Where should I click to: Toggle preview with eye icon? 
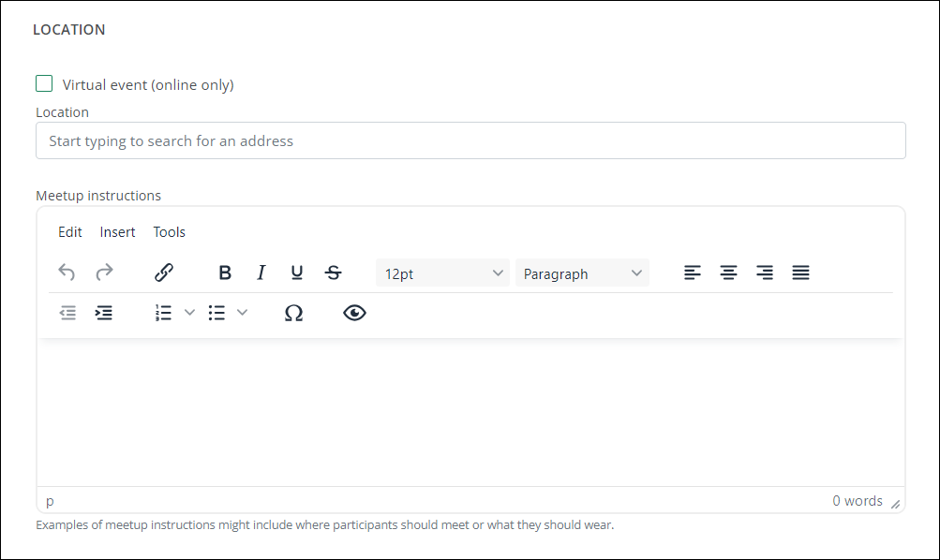point(354,313)
